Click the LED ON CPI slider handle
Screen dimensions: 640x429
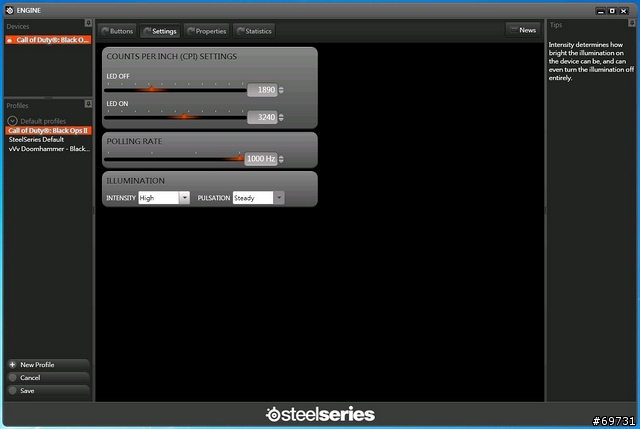(184, 116)
